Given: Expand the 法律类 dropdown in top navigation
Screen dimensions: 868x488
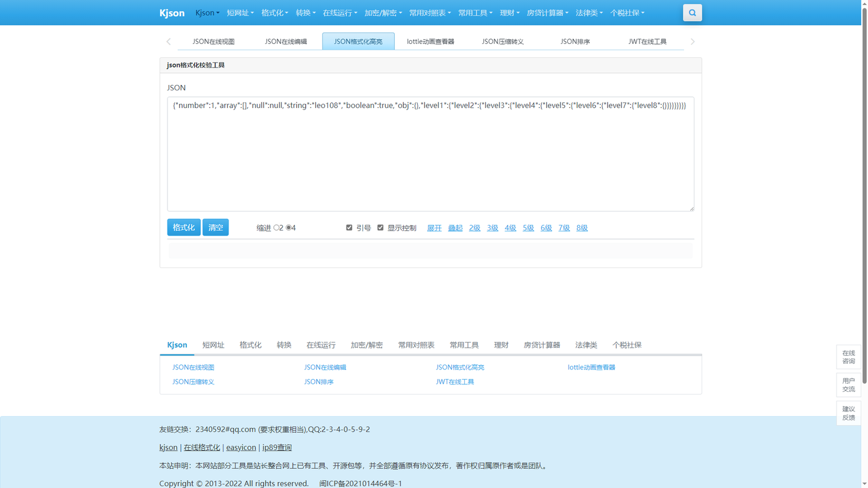Looking at the screenshot, I should pyautogui.click(x=589, y=13).
